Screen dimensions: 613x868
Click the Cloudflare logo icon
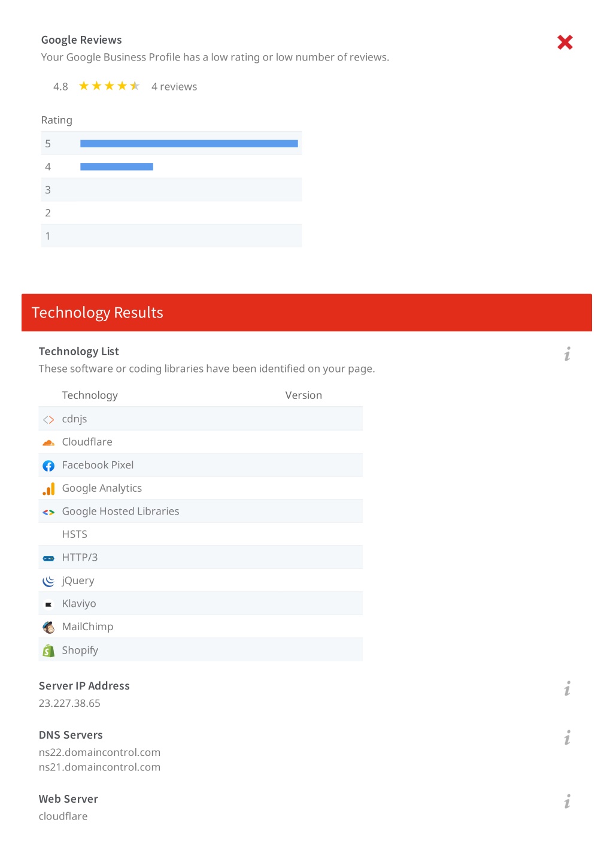48,443
